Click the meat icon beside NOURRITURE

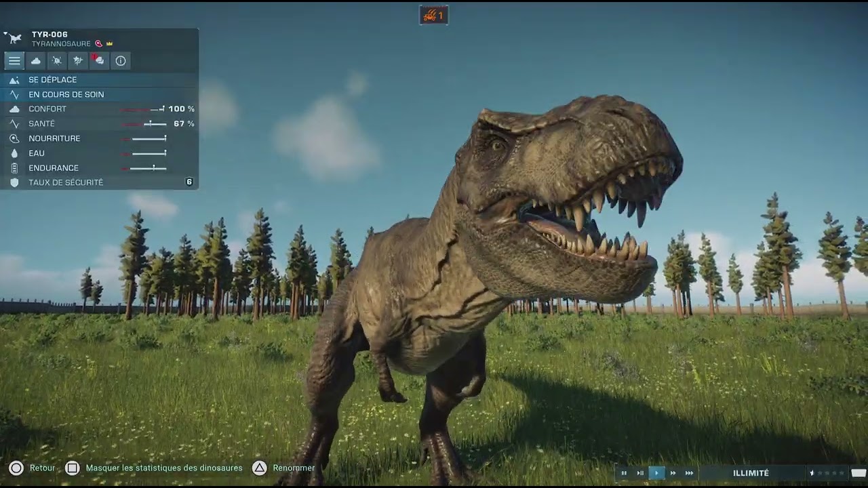(x=14, y=138)
